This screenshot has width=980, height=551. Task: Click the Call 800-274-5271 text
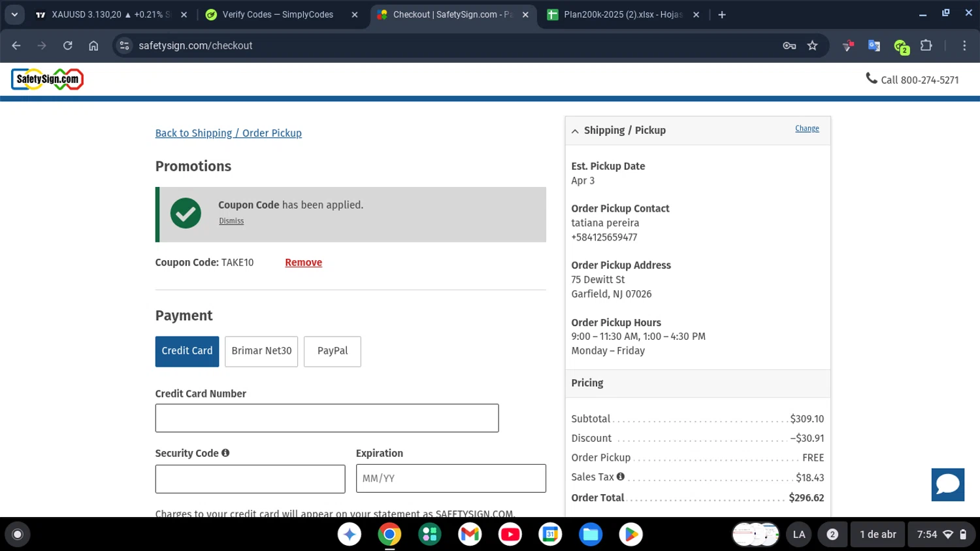coord(920,80)
